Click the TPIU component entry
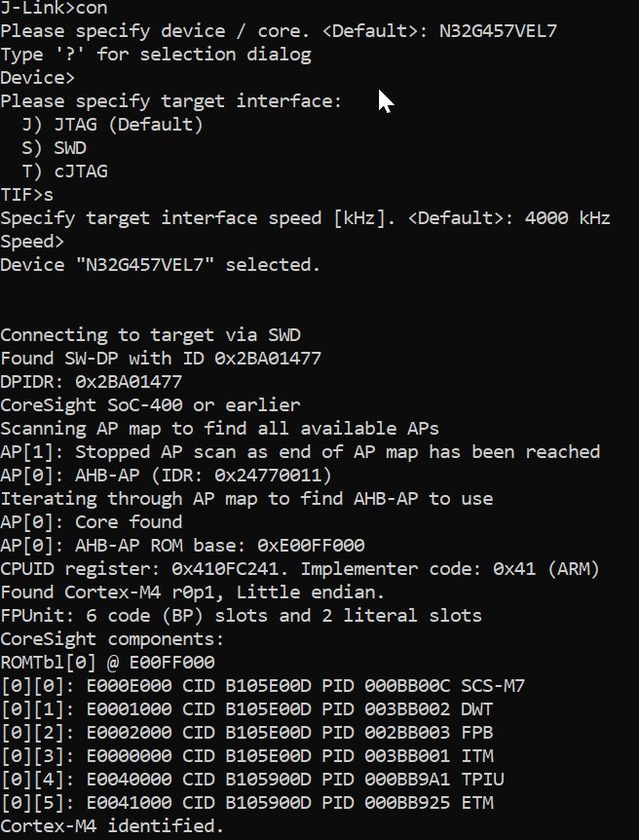This screenshot has height=840, width=639. click(x=482, y=780)
